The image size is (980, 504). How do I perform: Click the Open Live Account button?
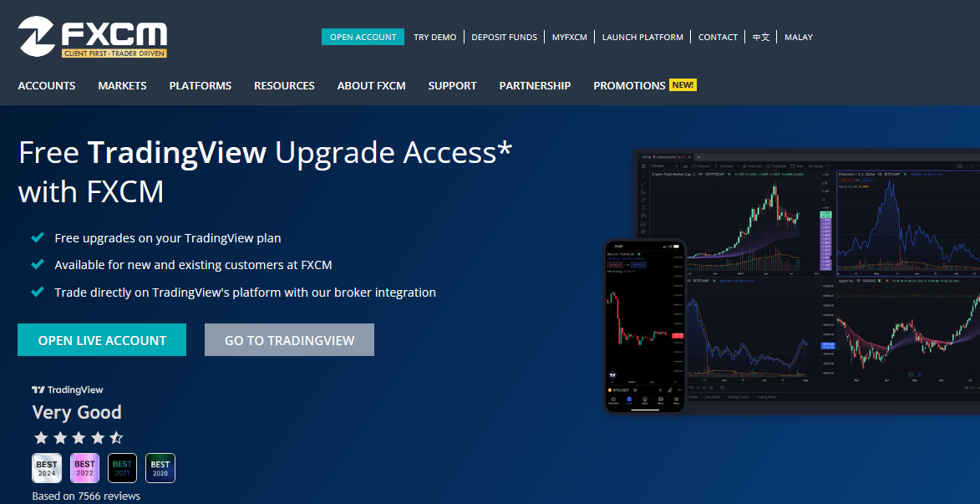click(102, 339)
